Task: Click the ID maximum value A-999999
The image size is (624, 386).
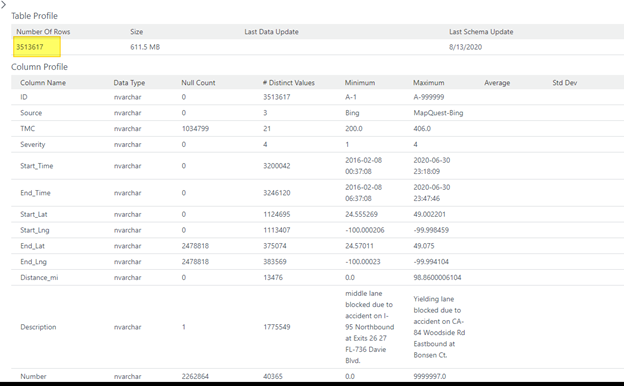Action: coord(429,97)
